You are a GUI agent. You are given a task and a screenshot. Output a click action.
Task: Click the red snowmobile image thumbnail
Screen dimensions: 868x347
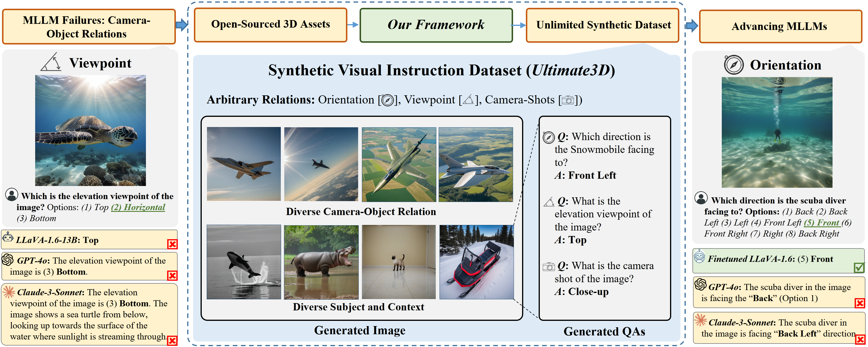pyautogui.click(x=476, y=262)
